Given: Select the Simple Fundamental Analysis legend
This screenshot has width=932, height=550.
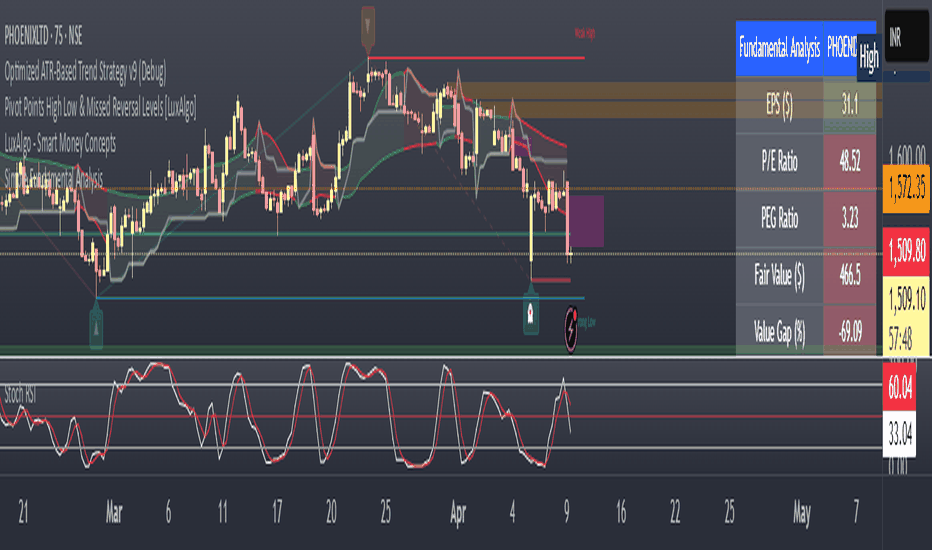Looking at the screenshot, I should tap(53, 178).
